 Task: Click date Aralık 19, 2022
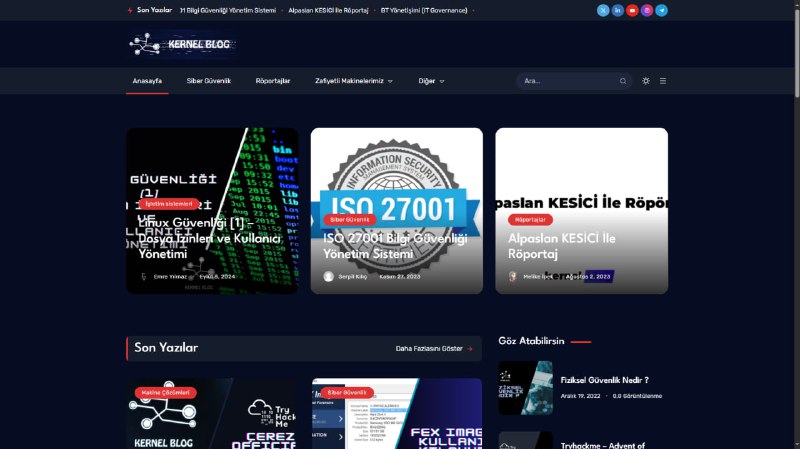pos(581,396)
